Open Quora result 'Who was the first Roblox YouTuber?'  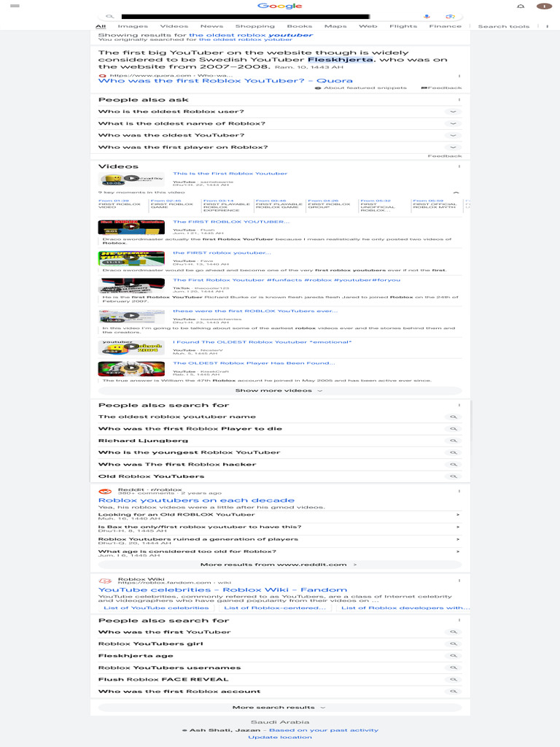click(225, 80)
